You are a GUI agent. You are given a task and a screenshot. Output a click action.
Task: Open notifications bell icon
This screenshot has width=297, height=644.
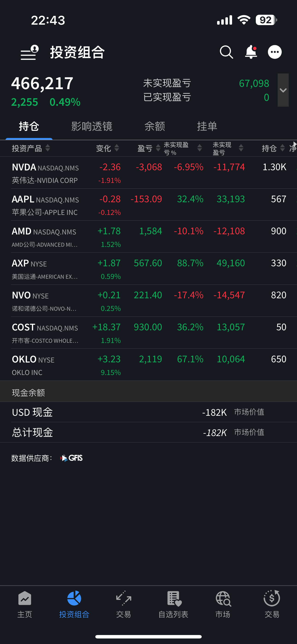pos(251,52)
